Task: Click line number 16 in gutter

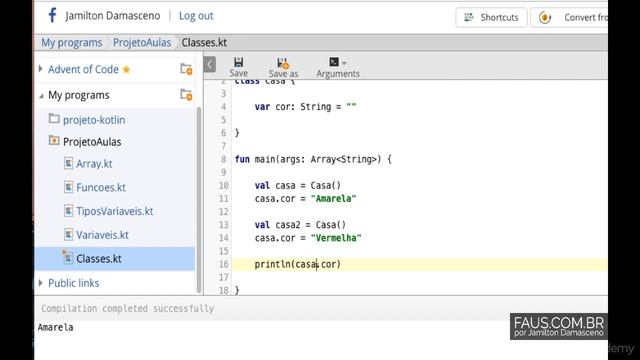Action: pyautogui.click(x=223, y=264)
